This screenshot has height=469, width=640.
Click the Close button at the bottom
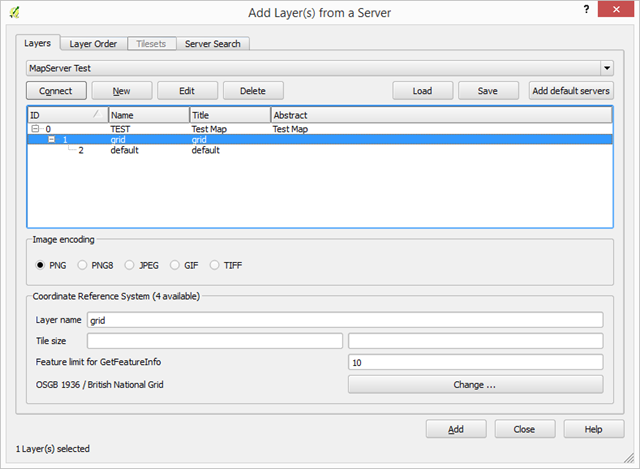coord(525,429)
